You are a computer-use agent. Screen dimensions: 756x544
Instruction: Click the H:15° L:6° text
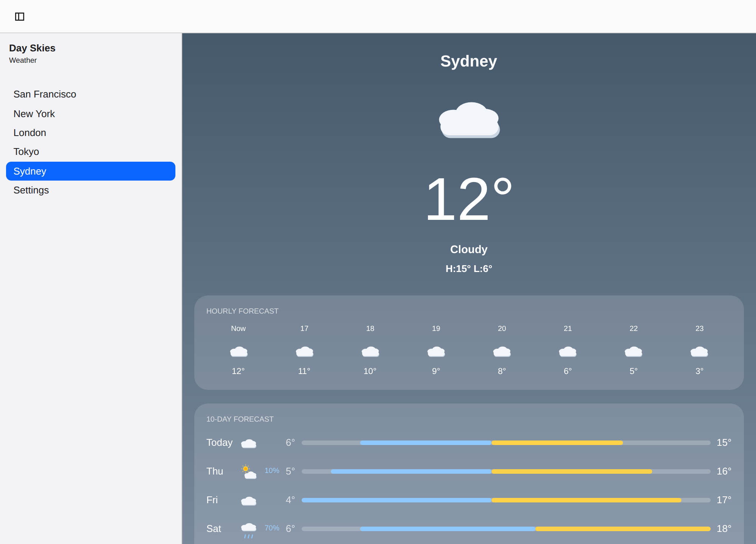click(469, 269)
